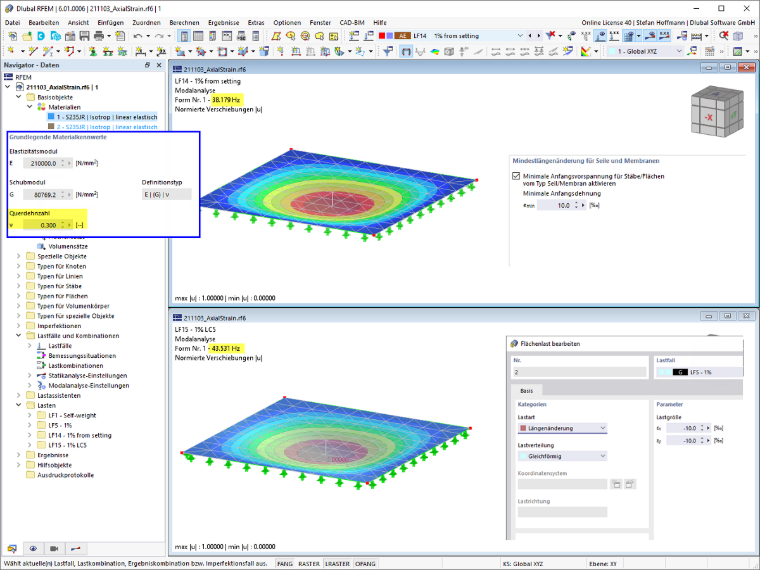Select 'Modalanalyse-Einstellungen' tree item
Image resolution: width=760 pixels, height=570 pixels.
[x=89, y=386]
